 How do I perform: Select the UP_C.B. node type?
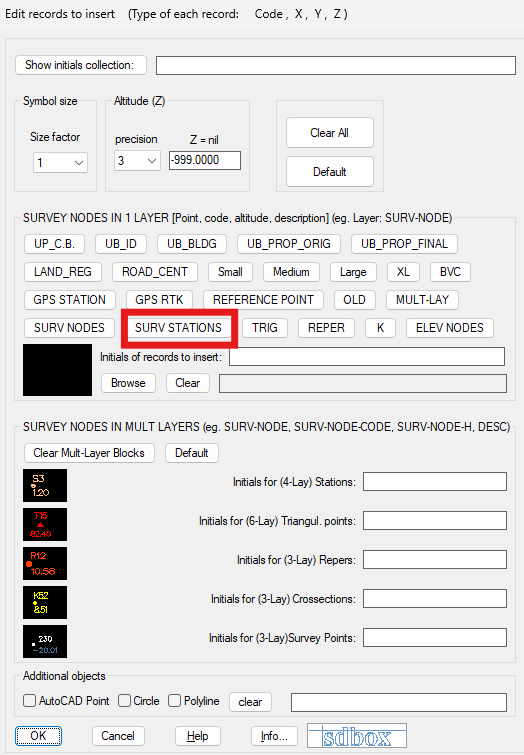point(54,244)
